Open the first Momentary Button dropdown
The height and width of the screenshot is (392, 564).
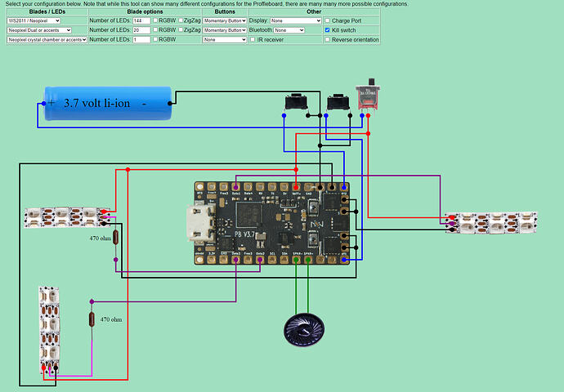tap(225, 21)
